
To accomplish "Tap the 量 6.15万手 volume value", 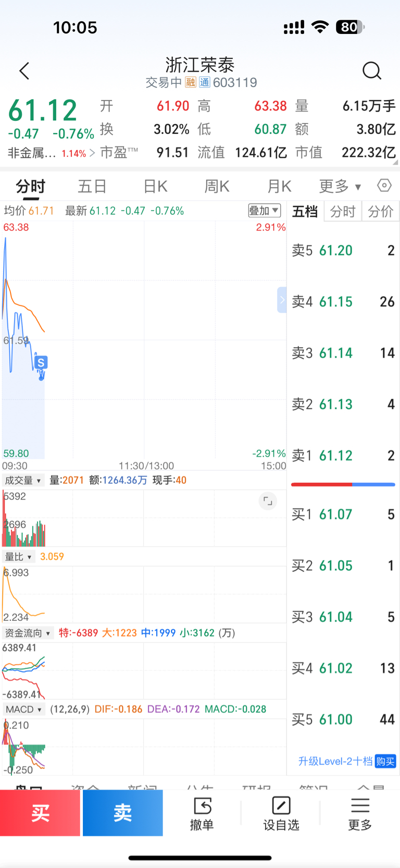I will 369,106.
